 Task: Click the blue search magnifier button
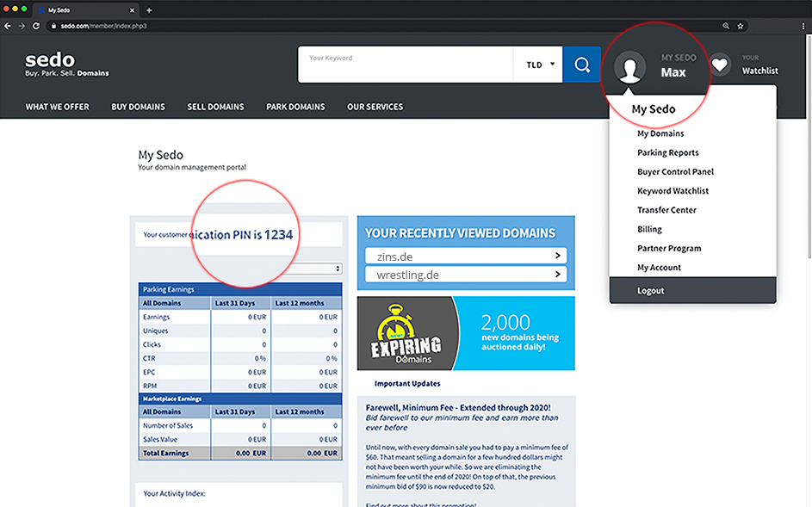coord(581,65)
